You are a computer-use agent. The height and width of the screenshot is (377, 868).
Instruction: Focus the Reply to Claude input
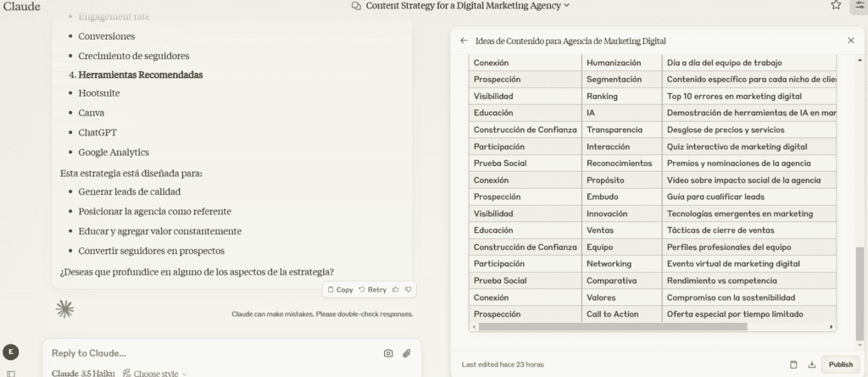pos(210,353)
